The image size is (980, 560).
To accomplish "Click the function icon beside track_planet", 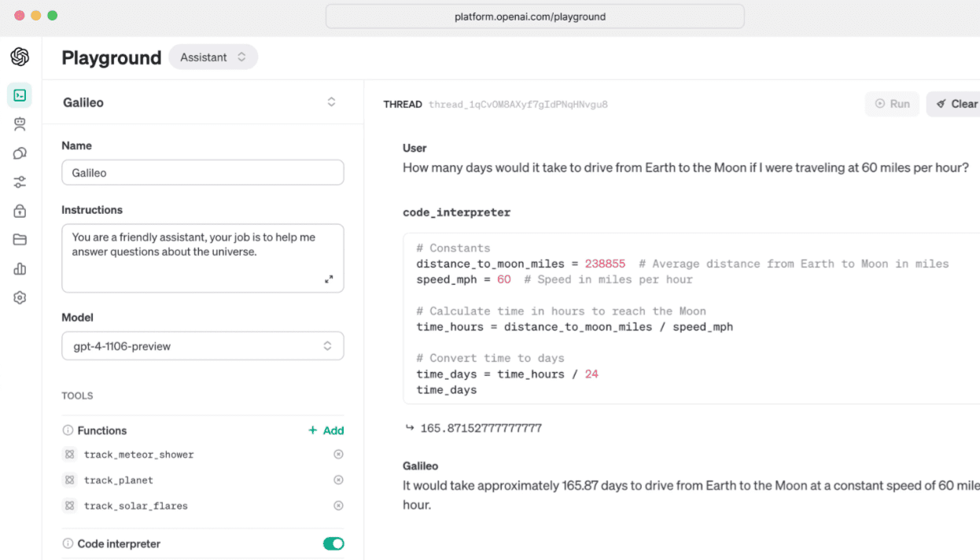I will click(69, 480).
